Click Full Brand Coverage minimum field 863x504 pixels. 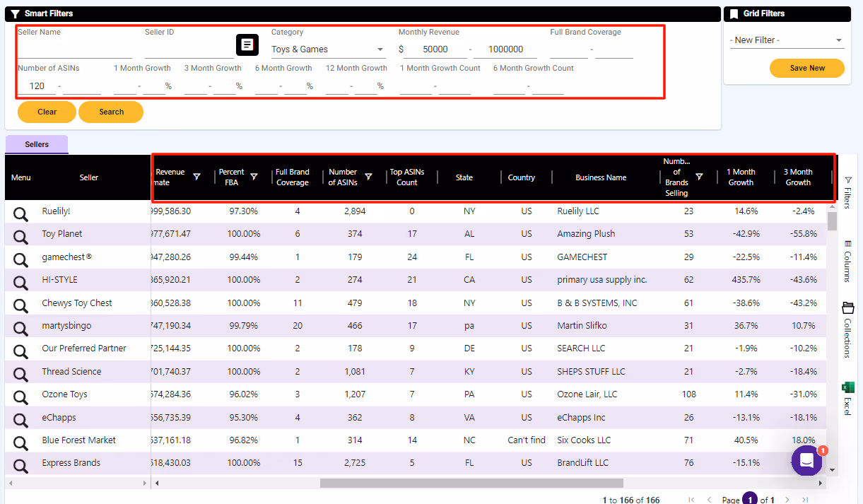(569, 49)
